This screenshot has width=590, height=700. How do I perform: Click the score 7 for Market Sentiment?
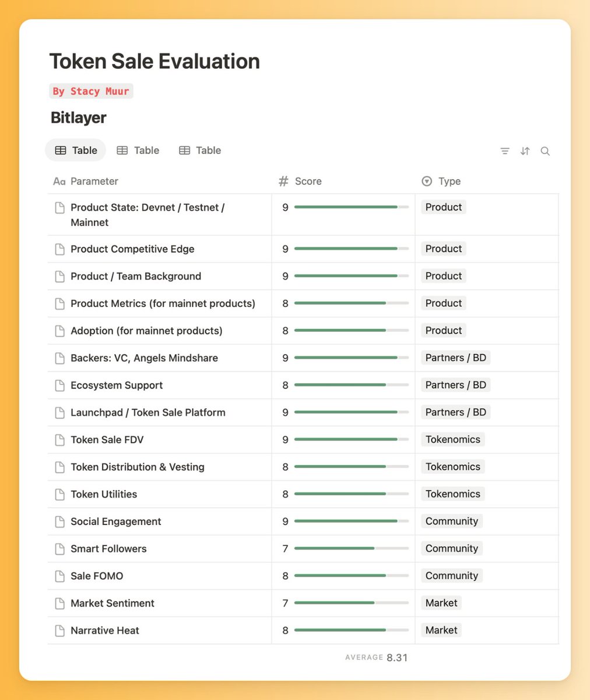point(285,603)
